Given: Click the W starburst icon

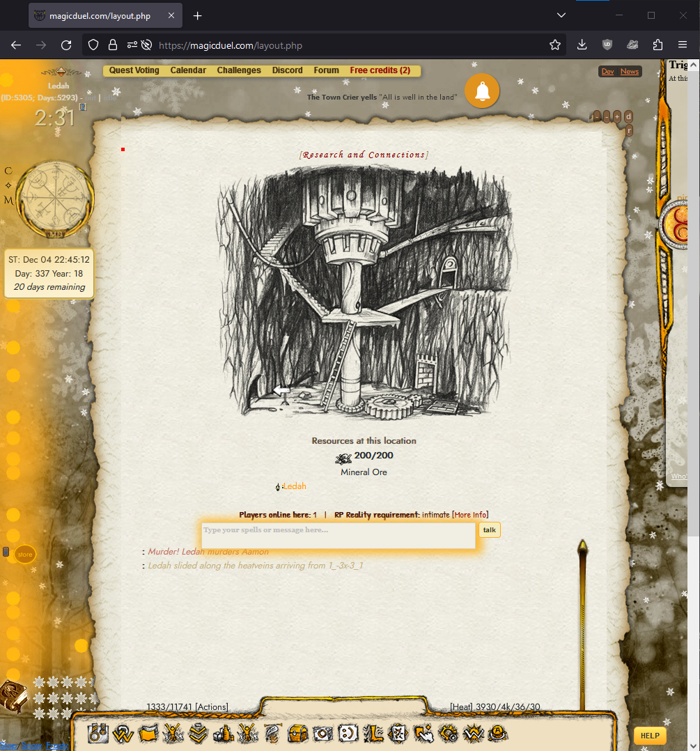Looking at the screenshot, I should 473,734.
